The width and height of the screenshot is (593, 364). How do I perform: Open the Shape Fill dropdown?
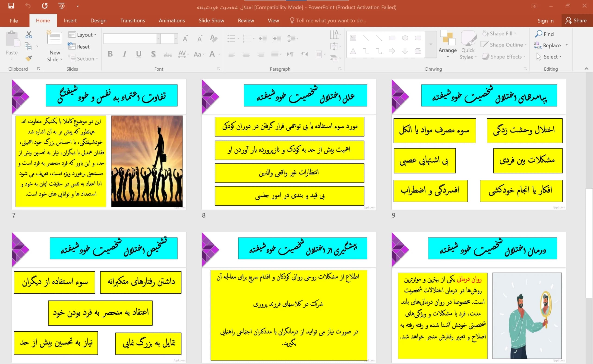[x=499, y=34]
